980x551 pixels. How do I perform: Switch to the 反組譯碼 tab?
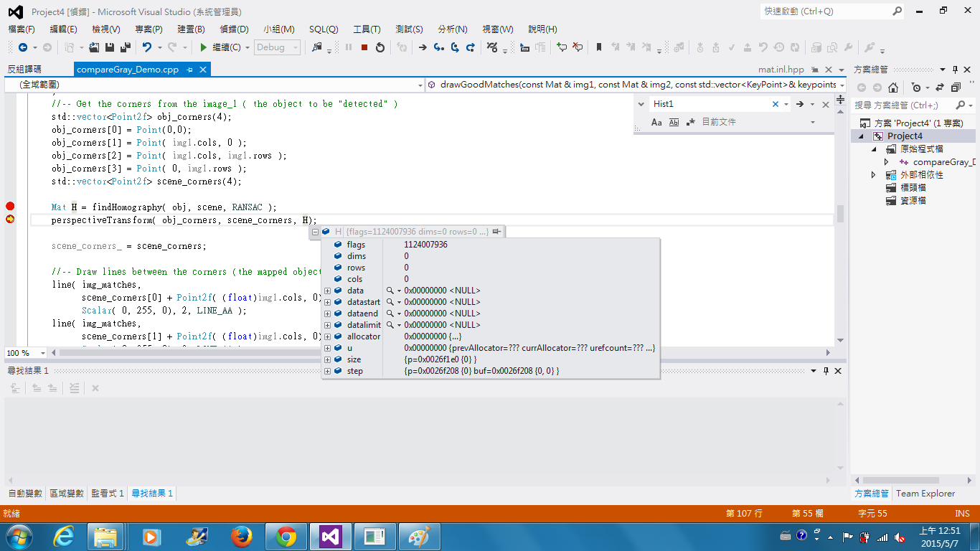click(x=24, y=70)
